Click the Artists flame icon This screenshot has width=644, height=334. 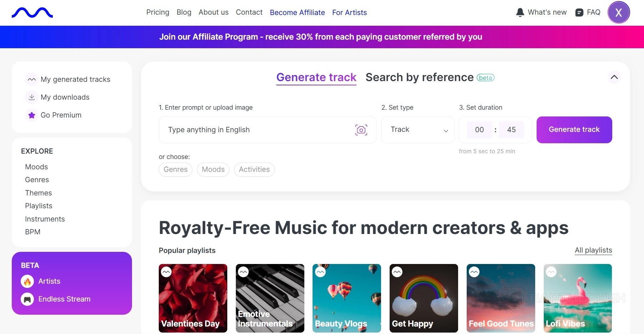click(x=27, y=281)
